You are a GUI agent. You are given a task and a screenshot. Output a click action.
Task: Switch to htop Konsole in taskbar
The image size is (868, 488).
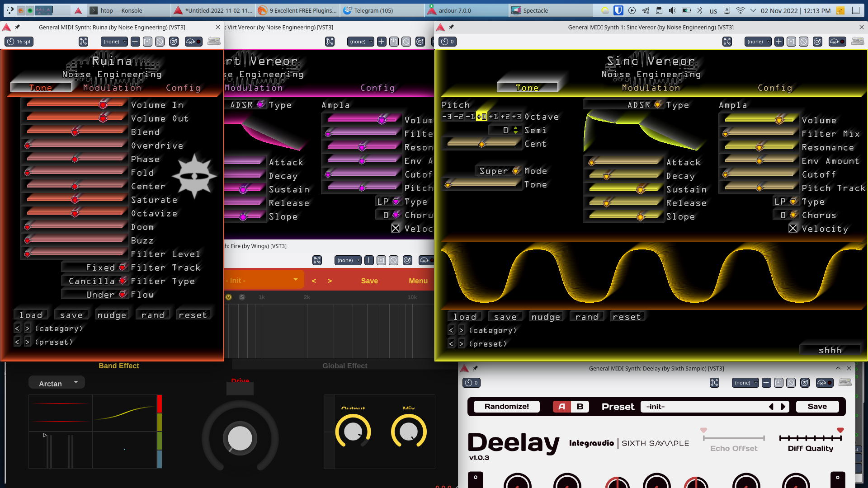(129, 10)
